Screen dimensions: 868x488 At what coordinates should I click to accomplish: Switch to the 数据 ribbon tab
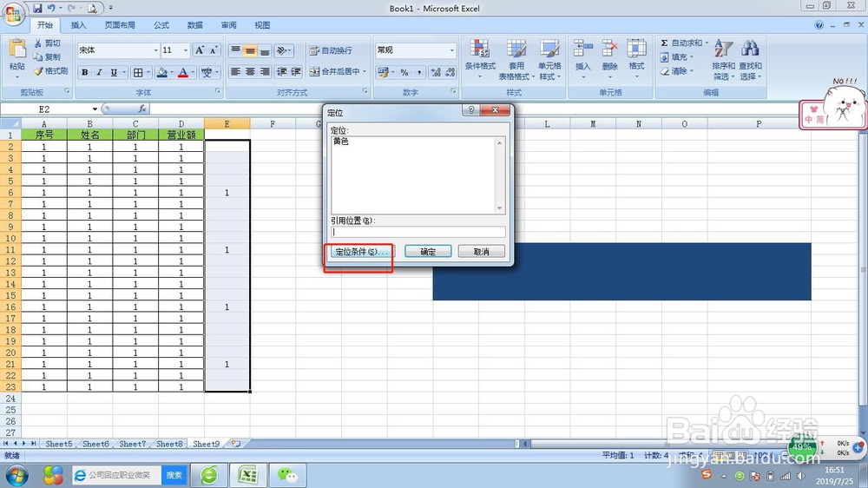pyautogui.click(x=194, y=25)
